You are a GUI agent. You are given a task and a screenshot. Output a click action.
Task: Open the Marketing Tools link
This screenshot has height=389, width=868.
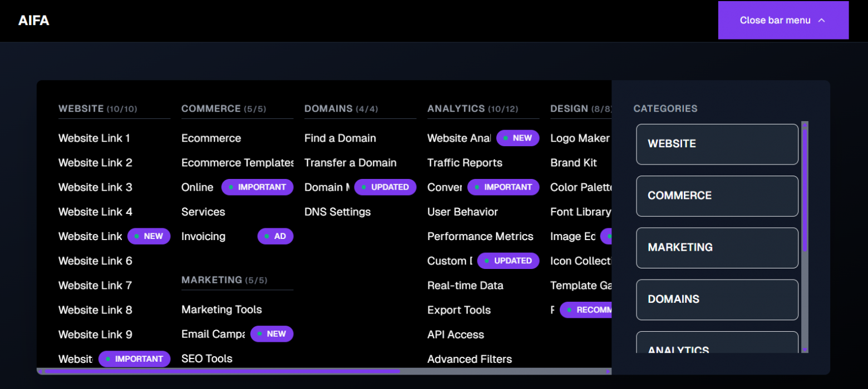[221, 310]
